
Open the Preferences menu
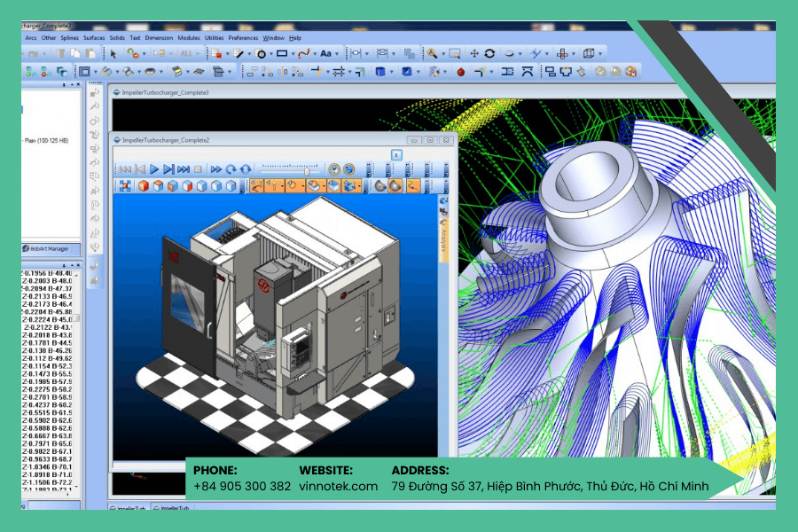pyautogui.click(x=243, y=37)
